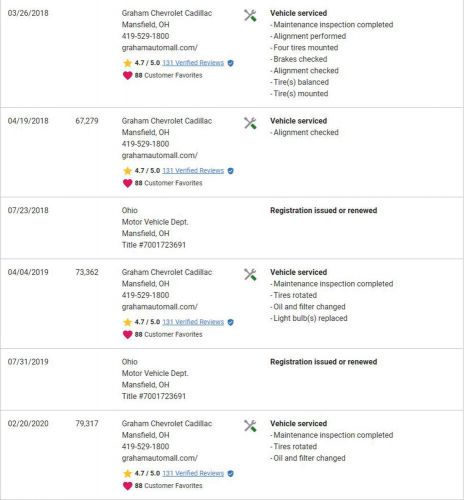The width and height of the screenshot is (464, 500).
Task: Click the wrench icon beside the 03/26/2018 service
Action: (250, 15)
